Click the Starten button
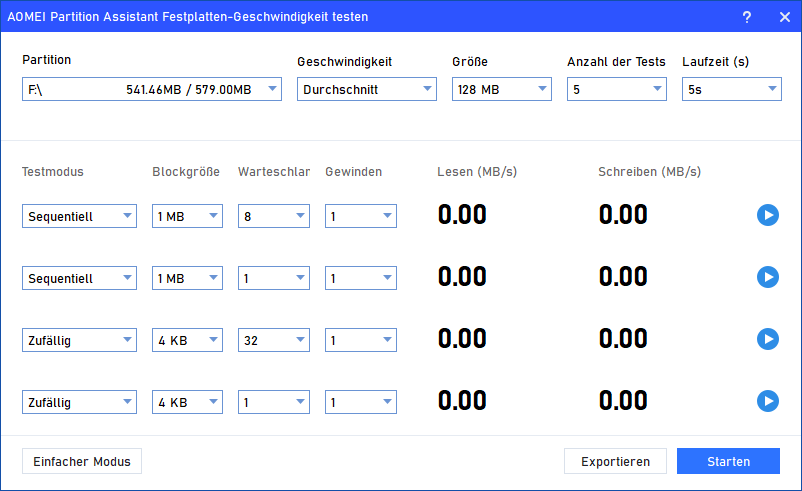Screen dimensions: 802x491 click(x=728, y=461)
